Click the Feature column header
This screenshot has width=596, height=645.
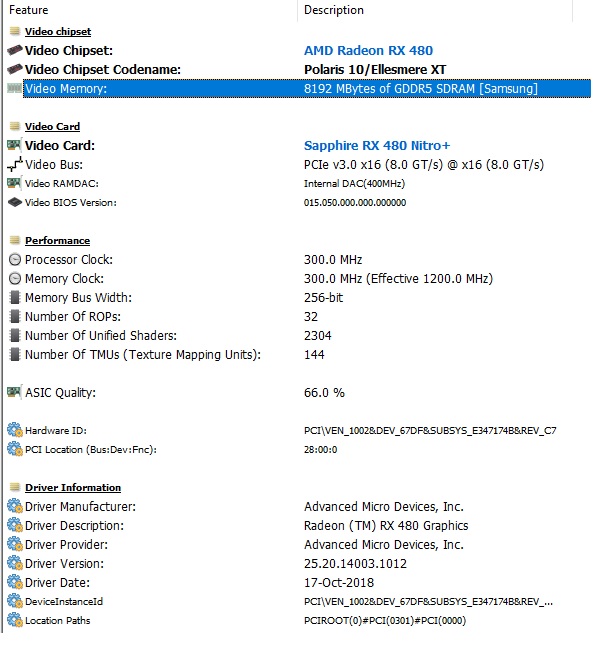tap(28, 10)
